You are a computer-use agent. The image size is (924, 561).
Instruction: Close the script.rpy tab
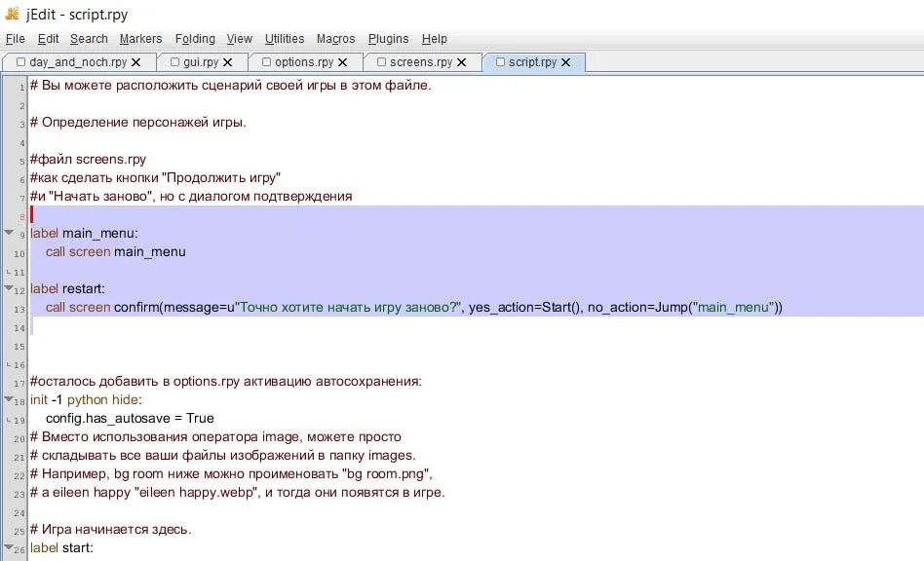565,62
